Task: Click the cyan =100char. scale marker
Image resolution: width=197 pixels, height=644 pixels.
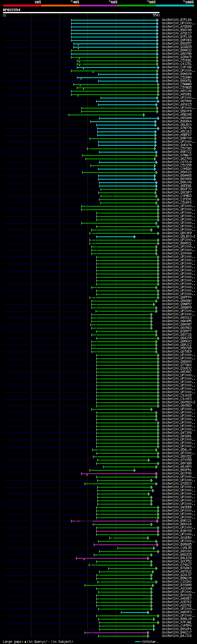Action: click(x=138, y=642)
